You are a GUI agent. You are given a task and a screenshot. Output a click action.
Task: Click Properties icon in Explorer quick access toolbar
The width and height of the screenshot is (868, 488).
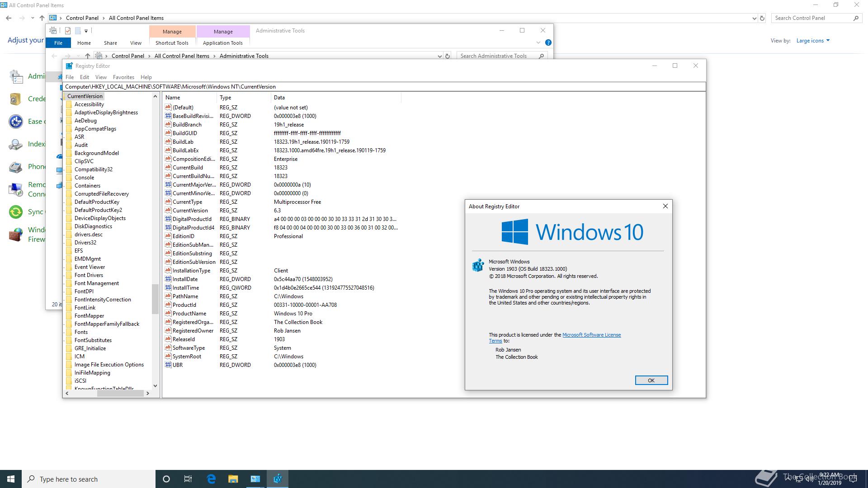pos(68,31)
